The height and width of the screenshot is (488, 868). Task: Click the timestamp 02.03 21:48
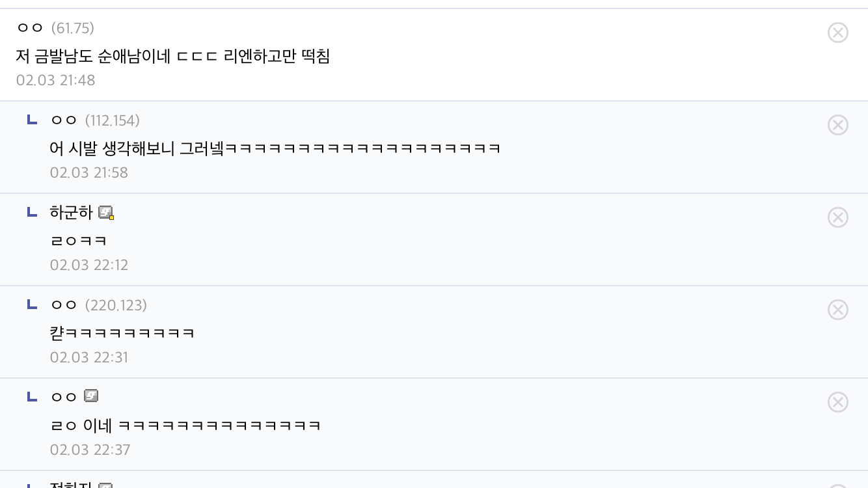[x=56, y=80]
